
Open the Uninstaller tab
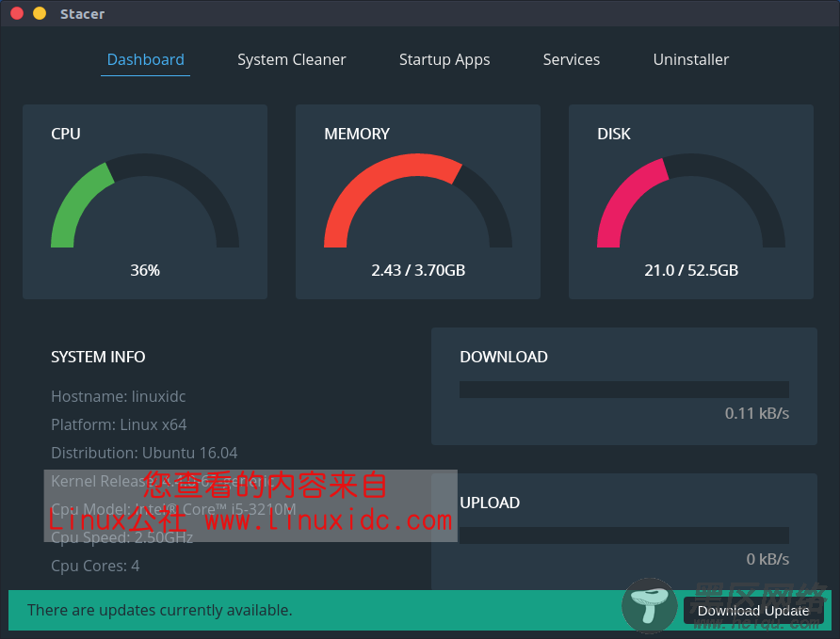[x=690, y=59]
